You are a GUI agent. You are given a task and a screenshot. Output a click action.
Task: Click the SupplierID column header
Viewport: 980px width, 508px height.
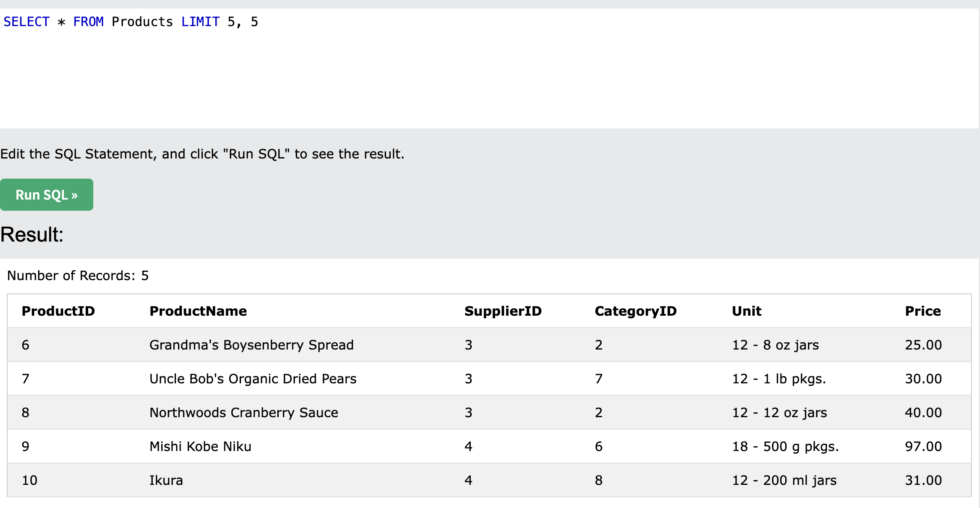click(x=503, y=311)
